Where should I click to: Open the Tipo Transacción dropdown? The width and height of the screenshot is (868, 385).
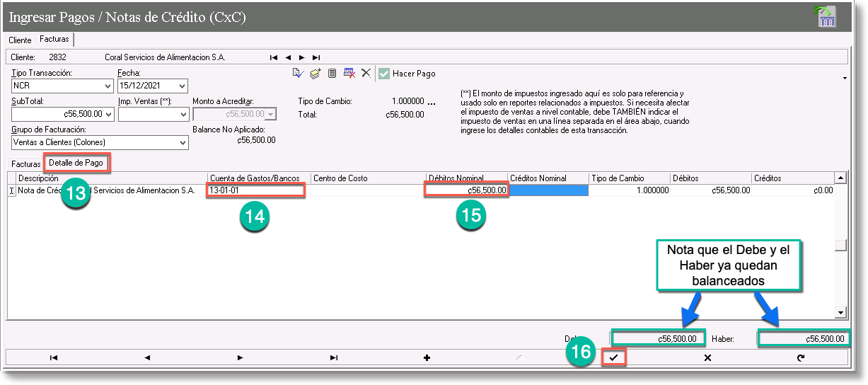(108, 86)
